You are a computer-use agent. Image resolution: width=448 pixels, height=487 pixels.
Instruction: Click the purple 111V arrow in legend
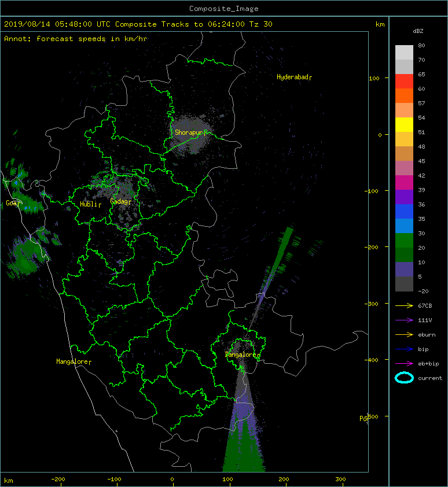tap(404, 320)
